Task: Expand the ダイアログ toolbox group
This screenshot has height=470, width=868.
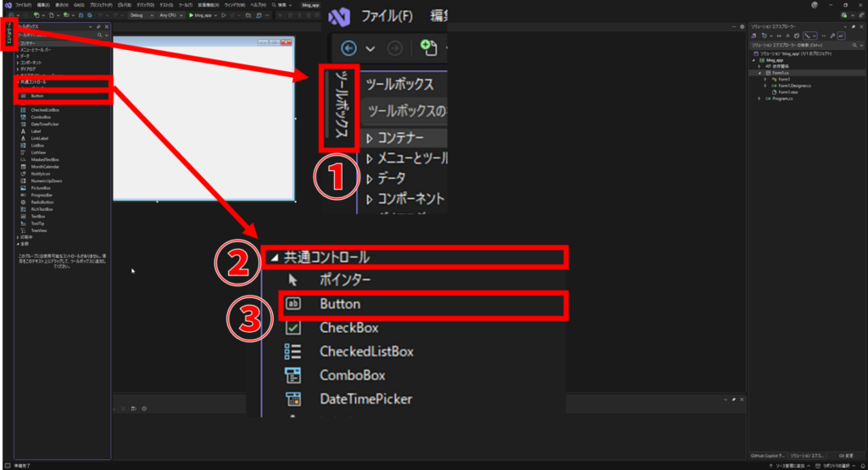Action: [19, 69]
